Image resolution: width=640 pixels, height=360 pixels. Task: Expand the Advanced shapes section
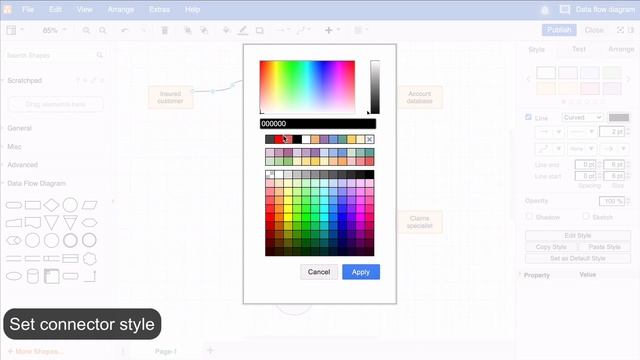(22, 165)
